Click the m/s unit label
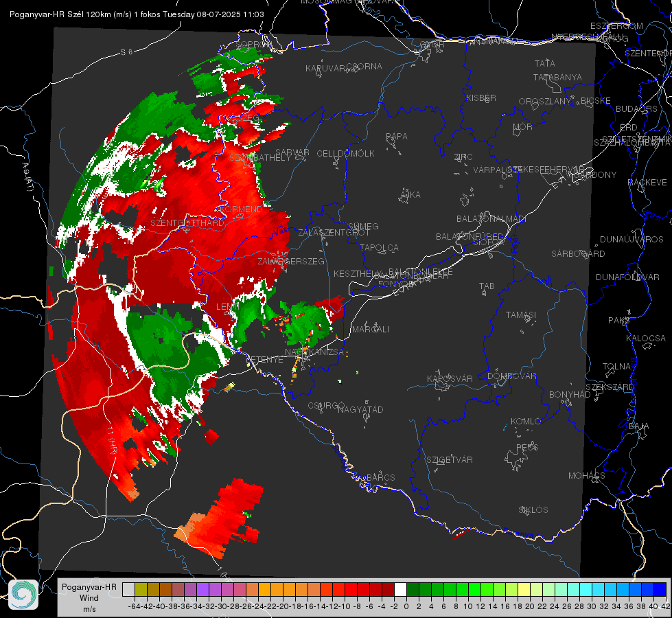 pyautogui.click(x=89, y=608)
